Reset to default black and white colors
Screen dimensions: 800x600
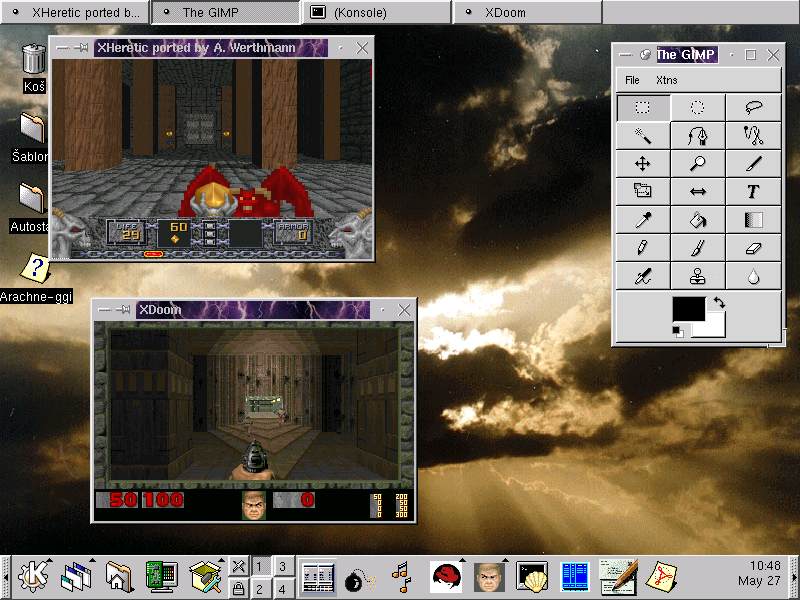pos(678,332)
